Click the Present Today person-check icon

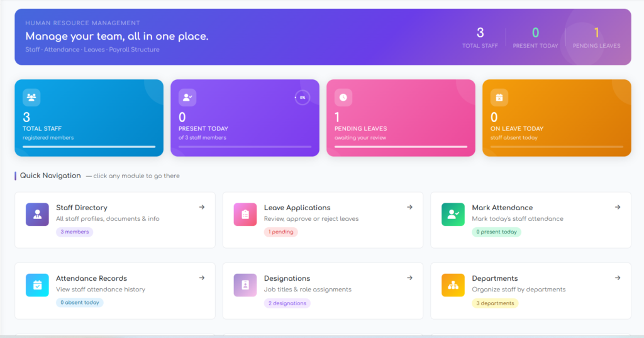pyautogui.click(x=187, y=98)
